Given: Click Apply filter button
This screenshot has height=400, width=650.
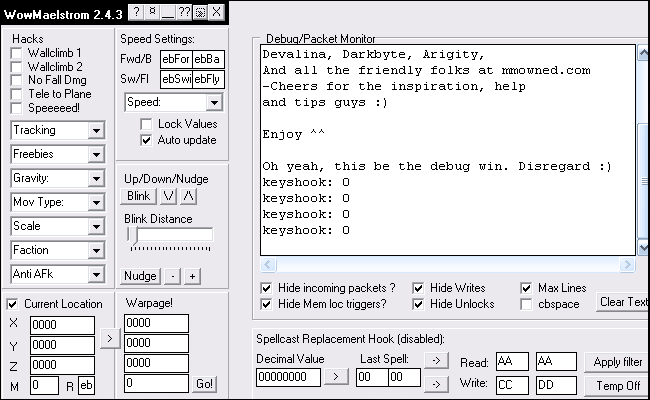Looking at the screenshot, I should tap(617, 362).
